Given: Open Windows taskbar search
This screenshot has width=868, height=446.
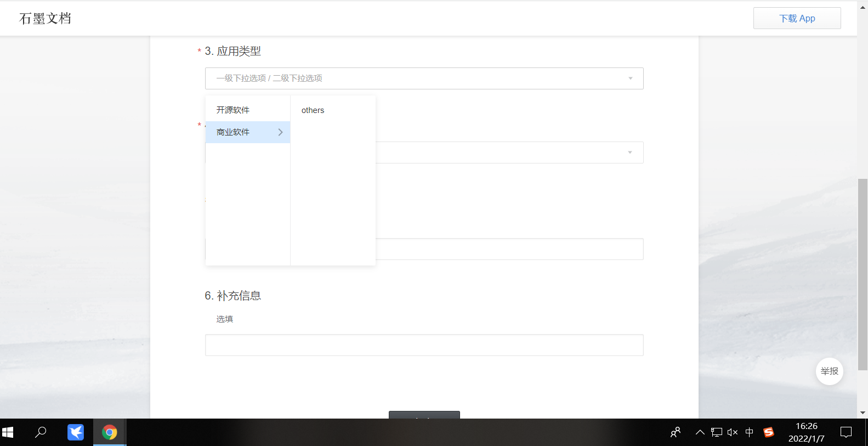Looking at the screenshot, I should click(x=41, y=432).
